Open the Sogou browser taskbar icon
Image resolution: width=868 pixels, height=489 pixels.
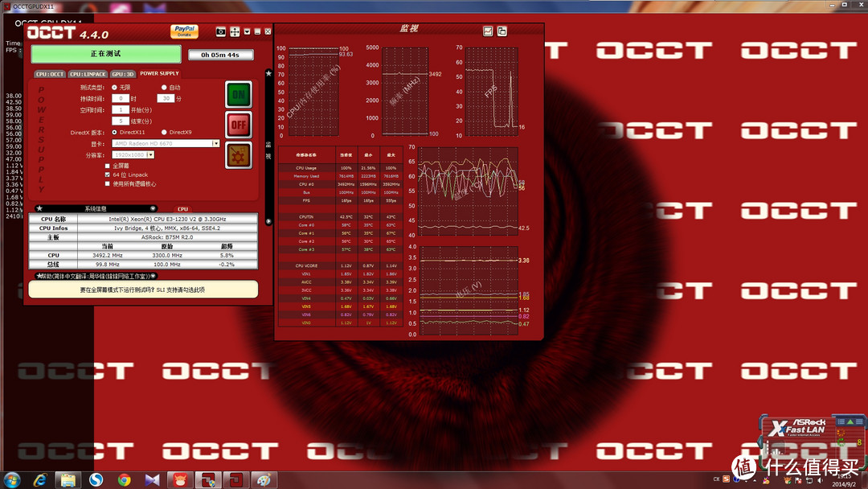(x=96, y=480)
